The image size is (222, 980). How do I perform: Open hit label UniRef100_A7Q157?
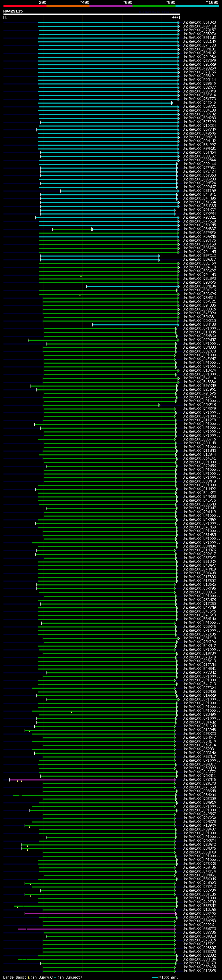point(199,30)
